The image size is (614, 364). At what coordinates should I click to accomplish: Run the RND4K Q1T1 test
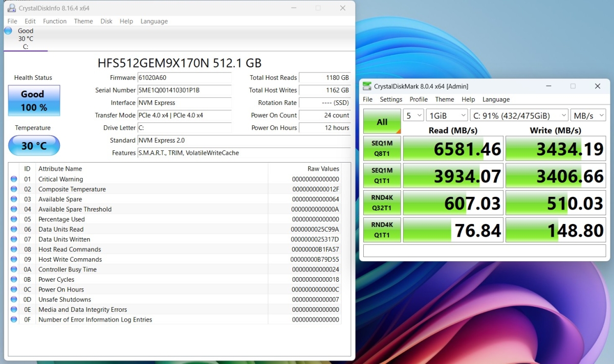click(382, 230)
